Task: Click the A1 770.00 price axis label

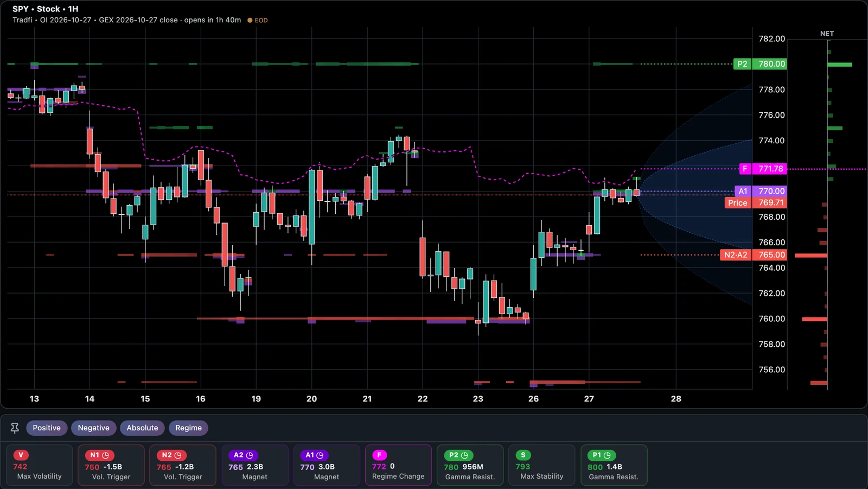Action: [x=761, y=191]
